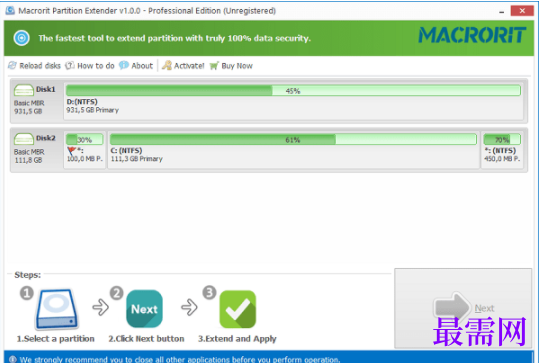
Task: Click the app icon in title bar
Action: point(10,11)
